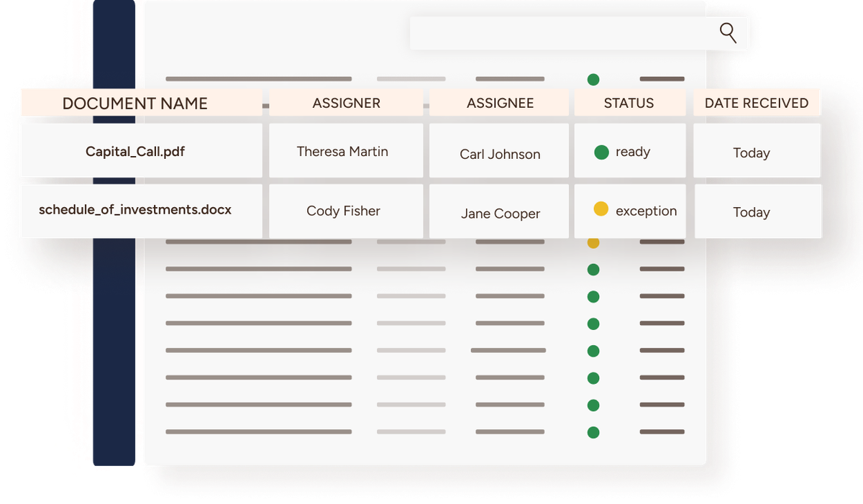Click the green ready status dot
Screen dimensions: 863x504
602,152
